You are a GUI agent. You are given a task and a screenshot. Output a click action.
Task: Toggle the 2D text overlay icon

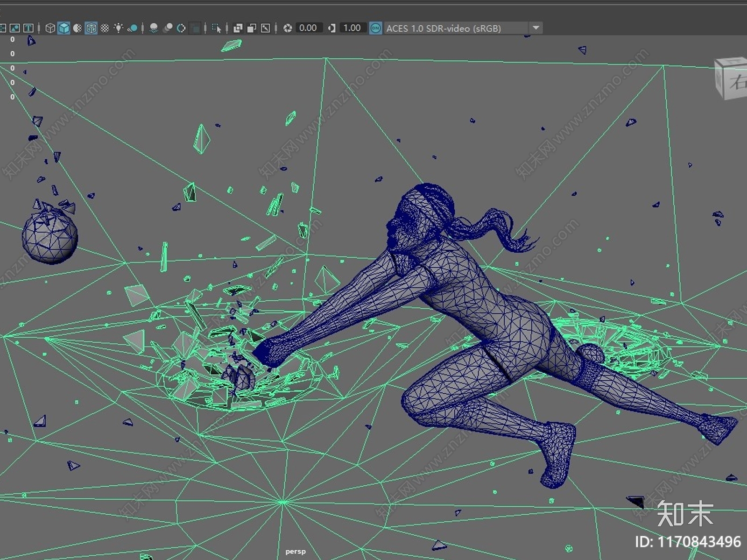click(x=28, y=28)
